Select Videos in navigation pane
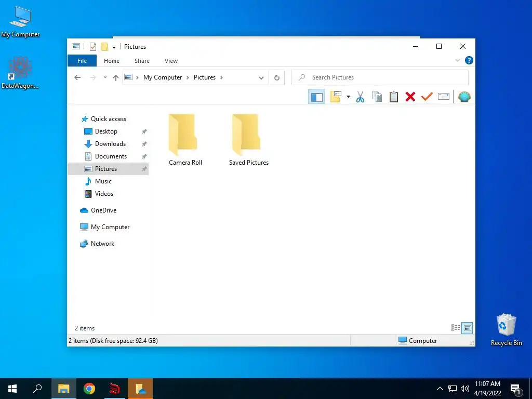532x399 pixels. 104,194
